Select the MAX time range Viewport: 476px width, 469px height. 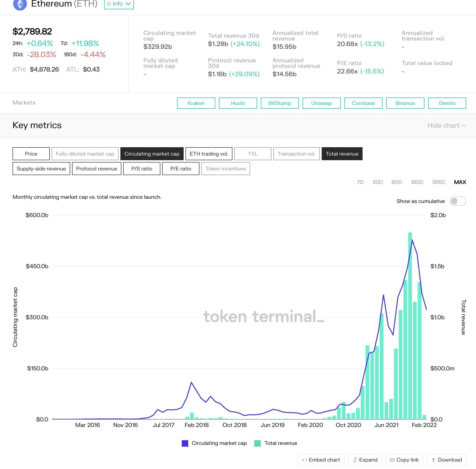460,182
